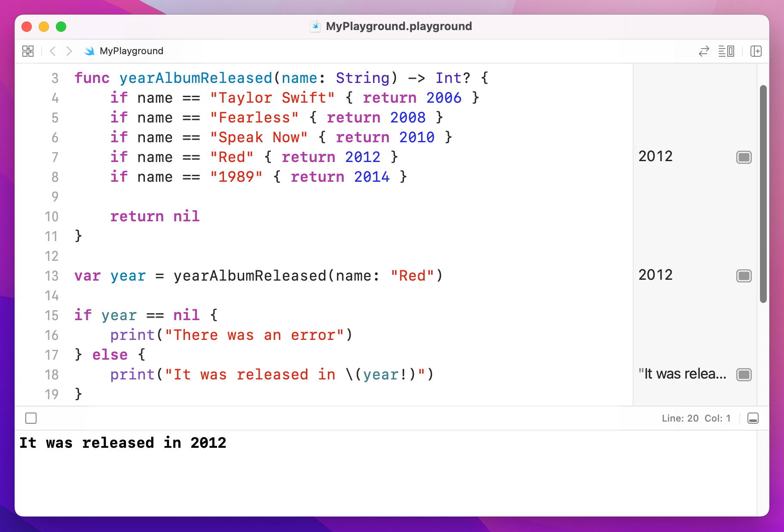Viewport: 784px width, 532px height.
Task: Open the editor options grid icon
Action: tap(28, 51)
